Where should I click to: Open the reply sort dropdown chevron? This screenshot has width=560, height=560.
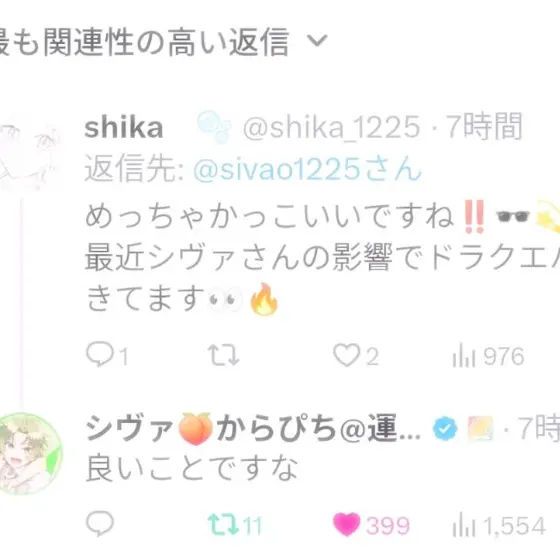coord(317,40)
